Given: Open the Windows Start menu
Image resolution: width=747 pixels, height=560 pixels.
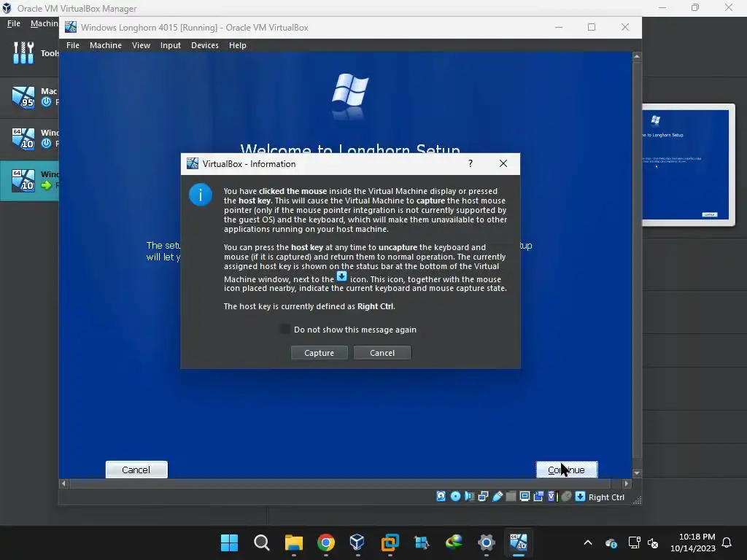Looking at the screenshot, I should pos(229,542).
